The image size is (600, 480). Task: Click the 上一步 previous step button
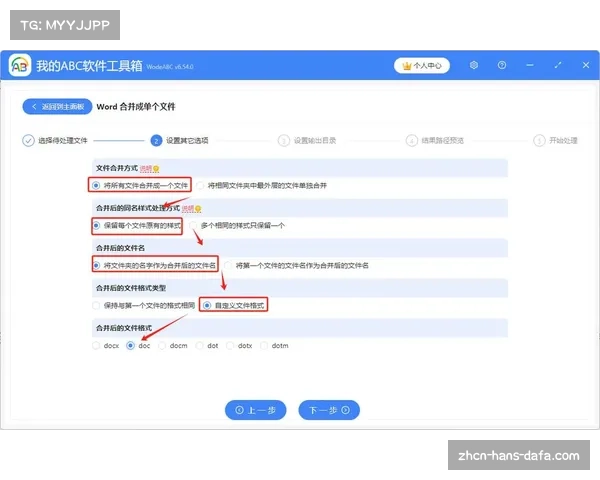[256, 410]
